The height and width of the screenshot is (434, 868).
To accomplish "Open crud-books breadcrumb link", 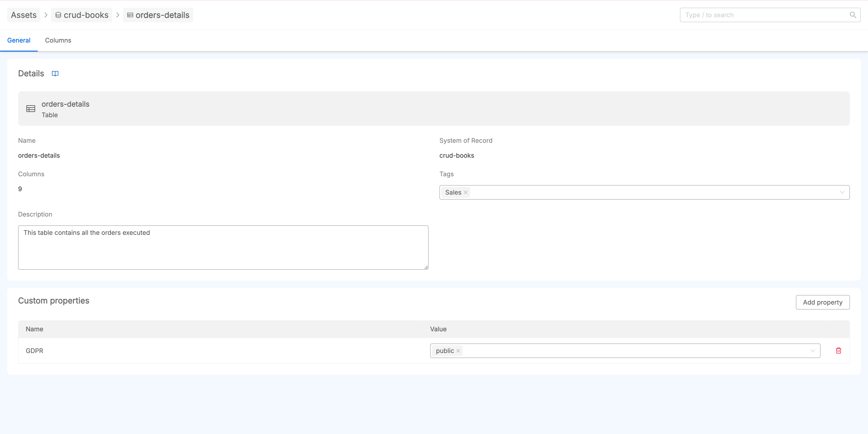I will point(82,15).
